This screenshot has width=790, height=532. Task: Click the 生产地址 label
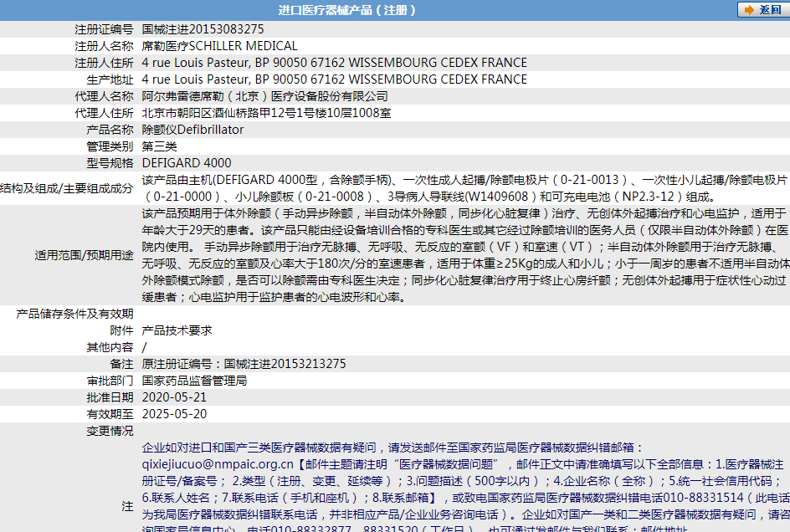pos(110,79)
